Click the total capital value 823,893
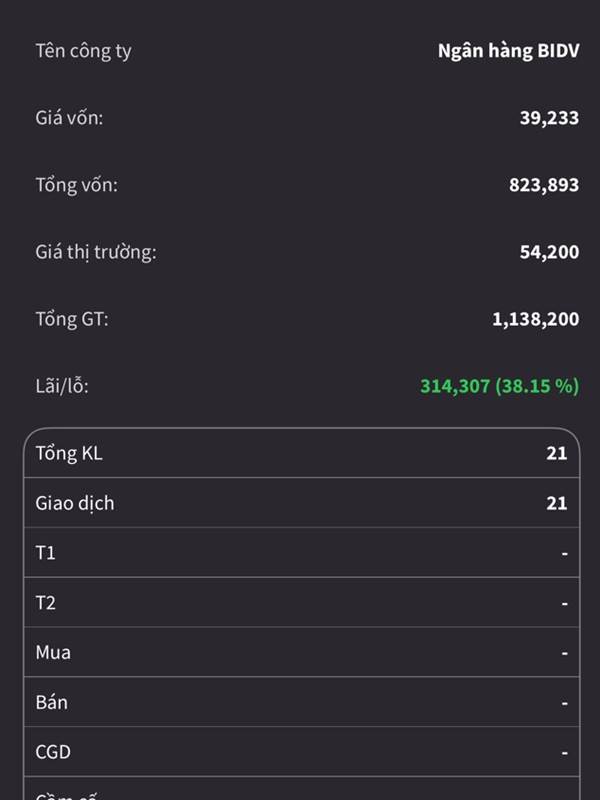Viewport: 600px width, 800px height. 543,185
